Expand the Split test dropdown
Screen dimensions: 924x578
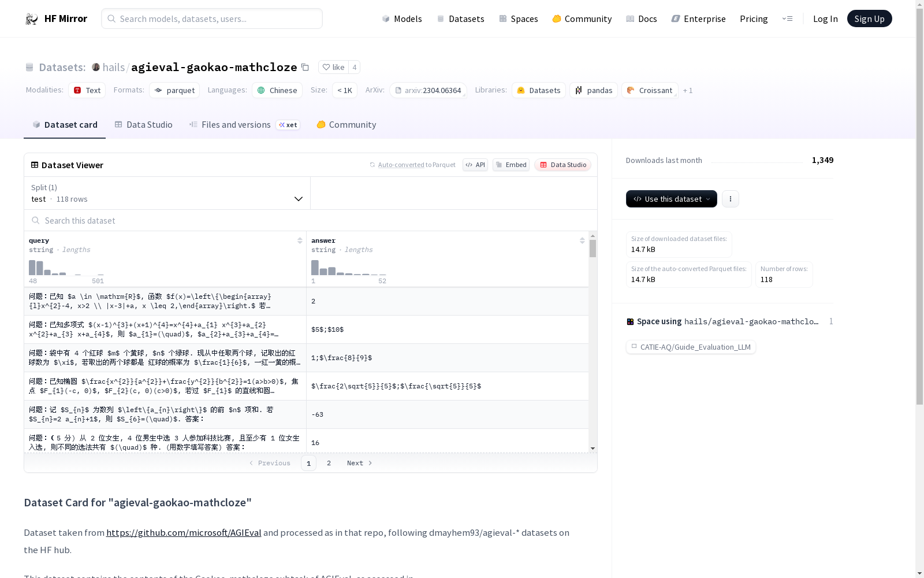click(167, 193)
